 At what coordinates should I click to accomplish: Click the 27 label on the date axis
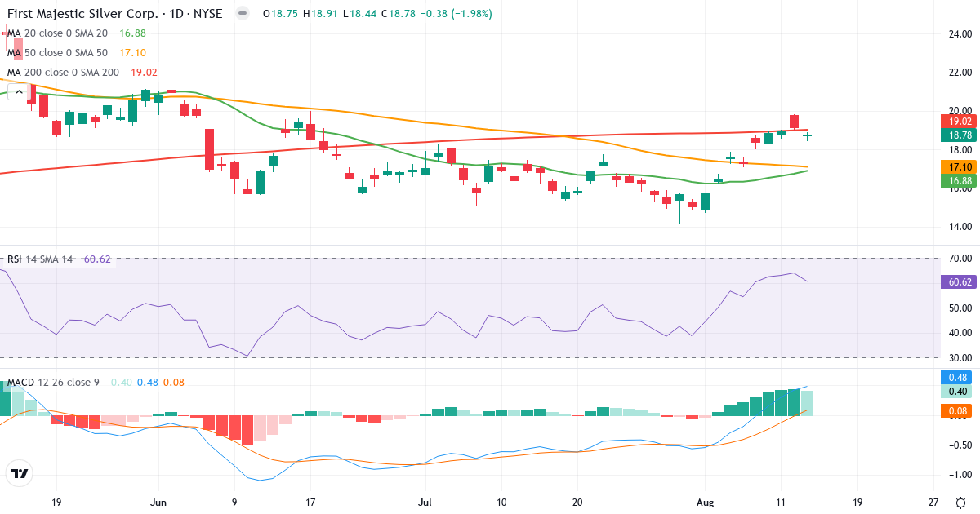click(x=933, y=503)
